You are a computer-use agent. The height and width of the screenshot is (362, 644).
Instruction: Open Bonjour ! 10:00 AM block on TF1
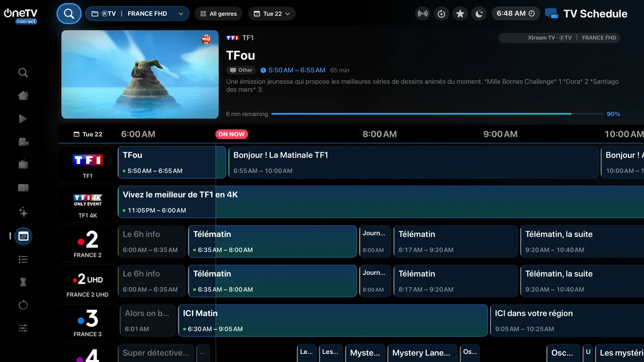(622, 162)
